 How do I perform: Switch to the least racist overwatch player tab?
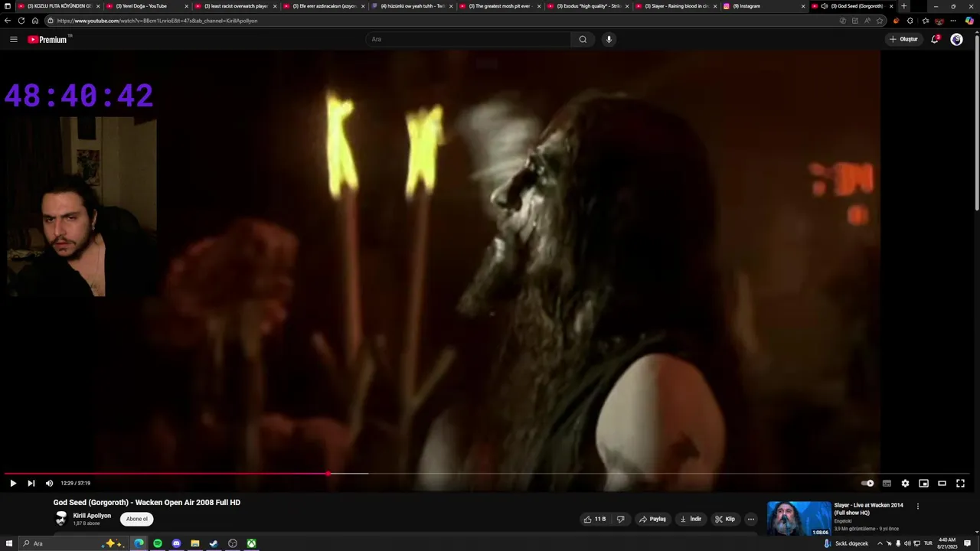tap(236, 6)
